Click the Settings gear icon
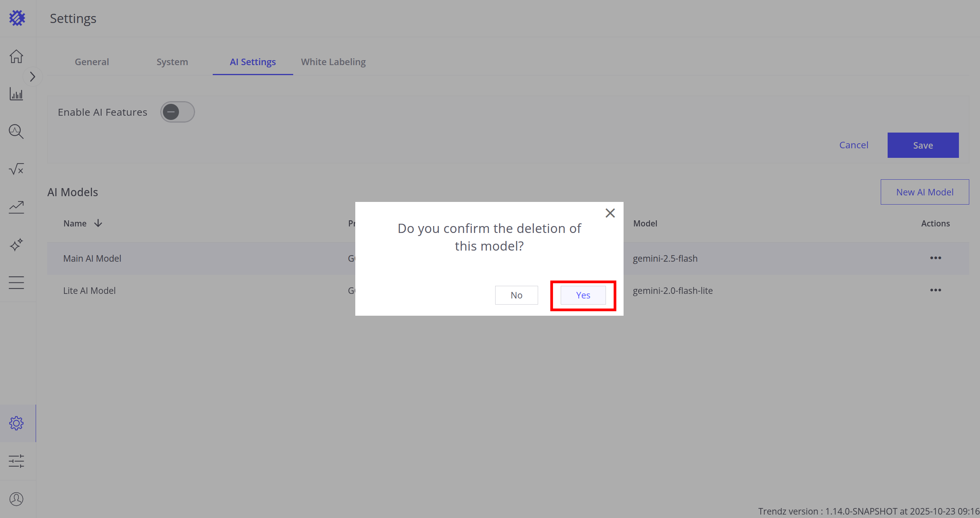This screenshot has width=980, height=518. tap(16, 423)
